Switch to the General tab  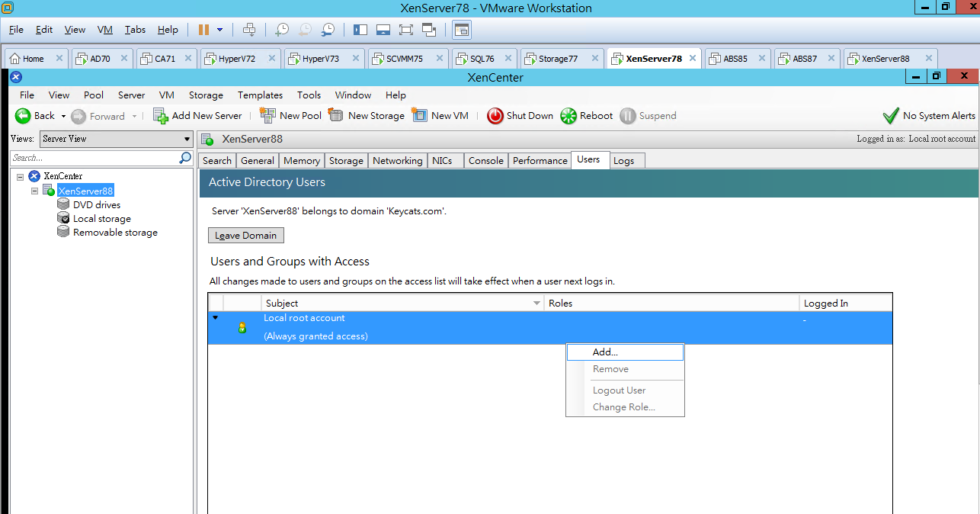click(x=258, y=160)
